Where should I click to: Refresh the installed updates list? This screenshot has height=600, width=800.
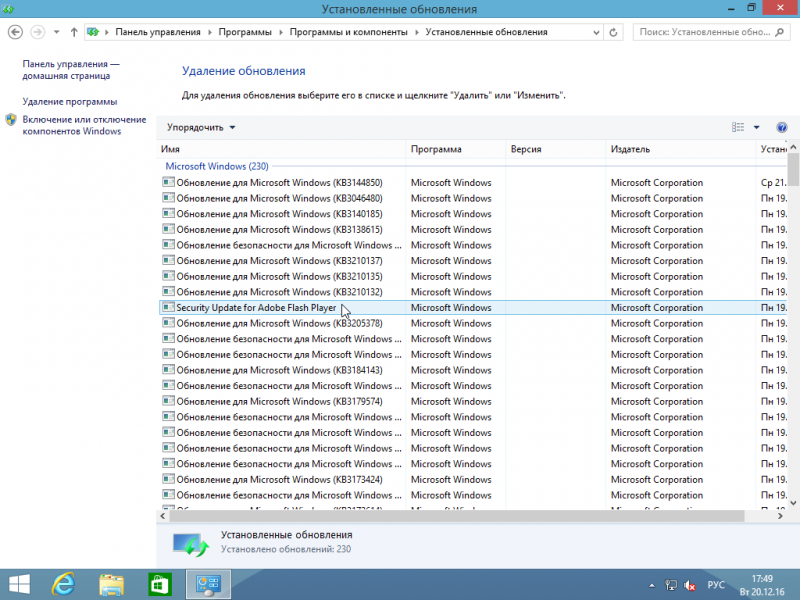(613, 32)
